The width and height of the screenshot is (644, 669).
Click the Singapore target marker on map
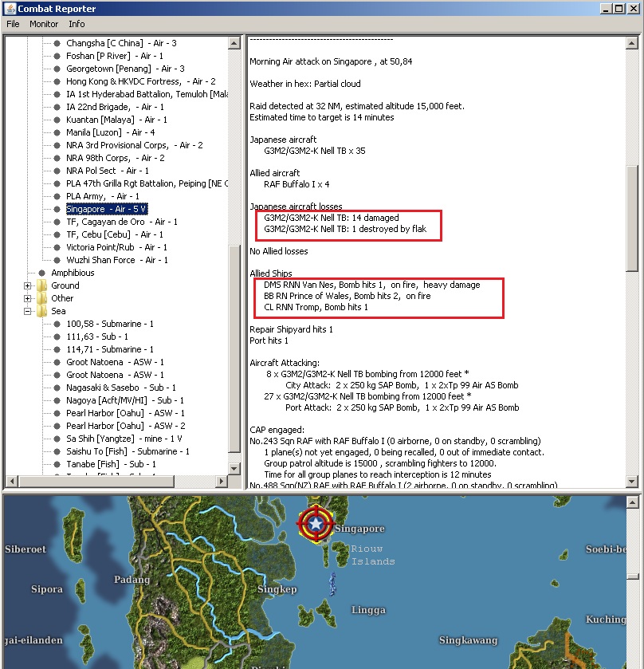pos(316,524)
